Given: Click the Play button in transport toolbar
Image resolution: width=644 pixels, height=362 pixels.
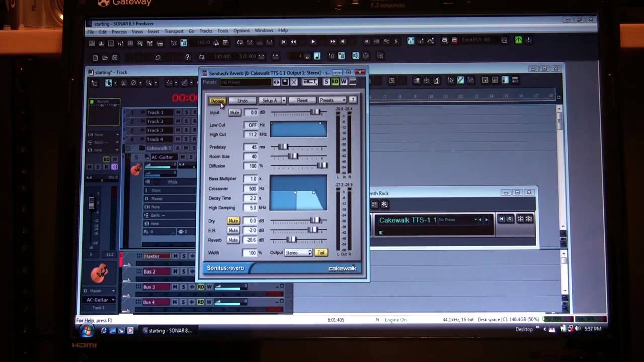Looking at the screenshot, I should point(313,42).
